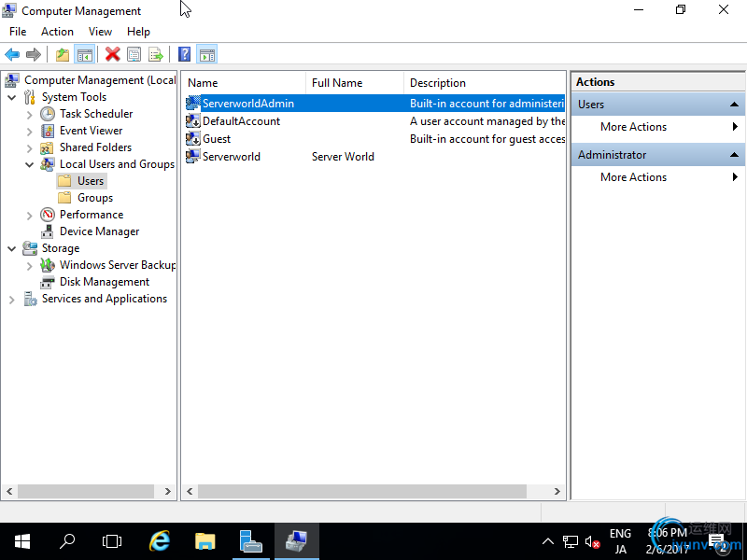
Task: Click the muted volume tray icon
Action: coord(592,542)
